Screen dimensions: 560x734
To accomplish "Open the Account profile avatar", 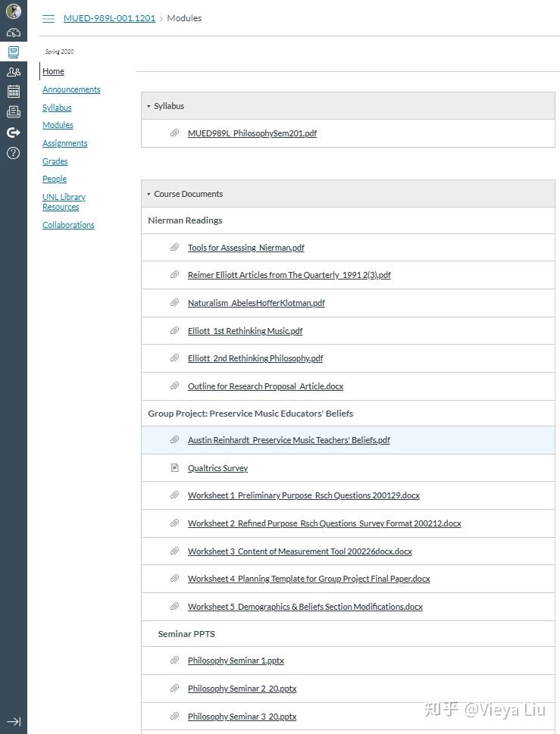I will coord(13,11).
